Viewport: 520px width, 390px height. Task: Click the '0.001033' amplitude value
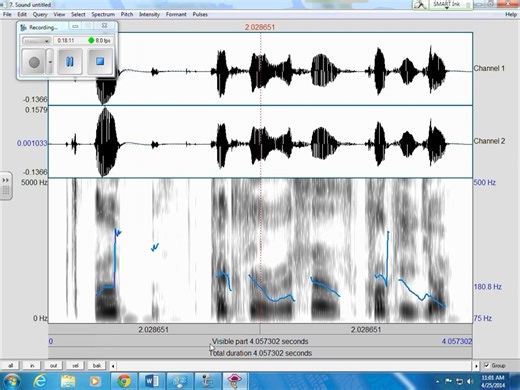32,143
